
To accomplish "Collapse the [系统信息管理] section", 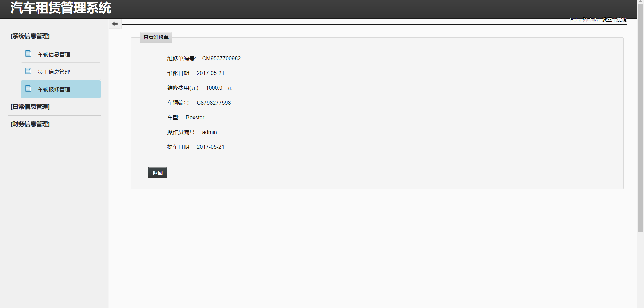I will coord(30,36).
